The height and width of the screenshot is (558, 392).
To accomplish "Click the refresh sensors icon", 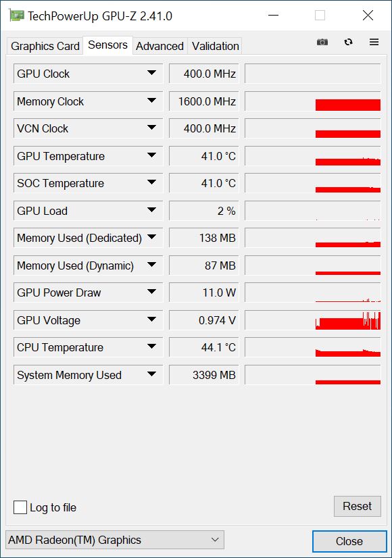I will tap(348, 42).
